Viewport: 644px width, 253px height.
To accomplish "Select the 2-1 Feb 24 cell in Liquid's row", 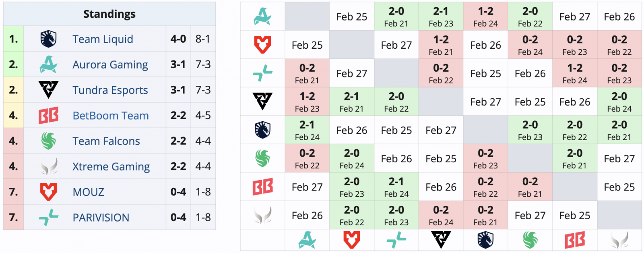I will 307,130.
